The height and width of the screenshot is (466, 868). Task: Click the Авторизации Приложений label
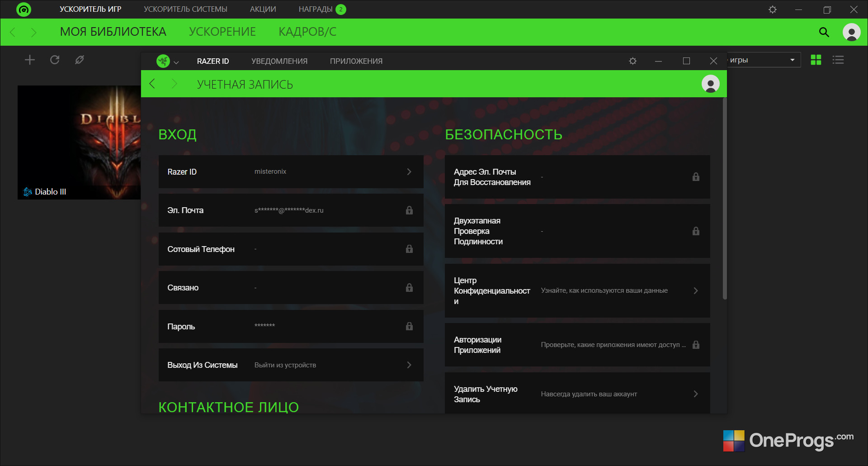[x=478, y=345]
